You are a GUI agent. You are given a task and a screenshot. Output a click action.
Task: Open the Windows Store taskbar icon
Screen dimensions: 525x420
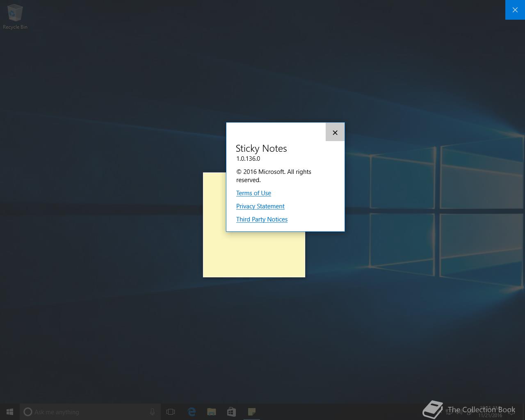pyautogui.click(x=231, y=412)
